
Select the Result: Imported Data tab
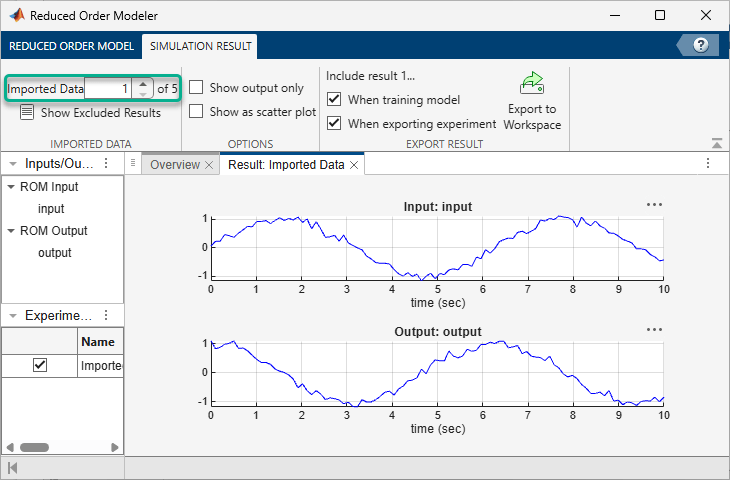point(286,165)
